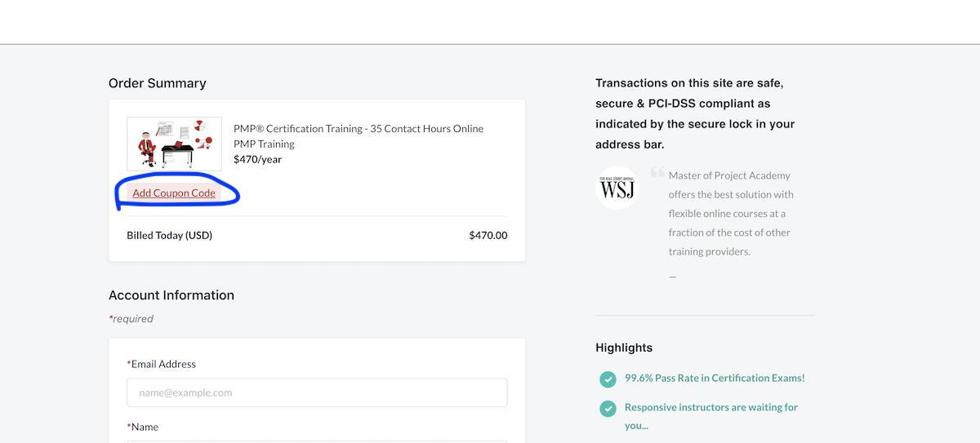Image resolution: width=980 pixels, height=443 pixels.
Task: Click the gray quotation mark icon
Action: [x=657, y=174]
